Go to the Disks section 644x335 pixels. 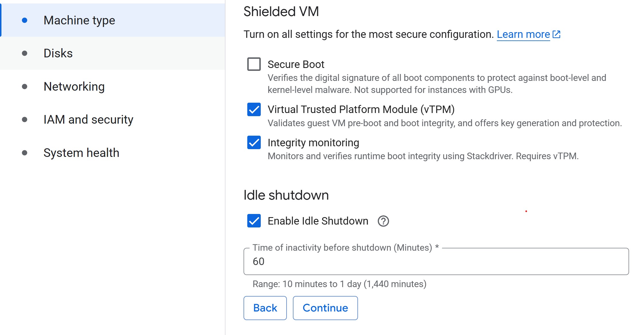[58, 53]
